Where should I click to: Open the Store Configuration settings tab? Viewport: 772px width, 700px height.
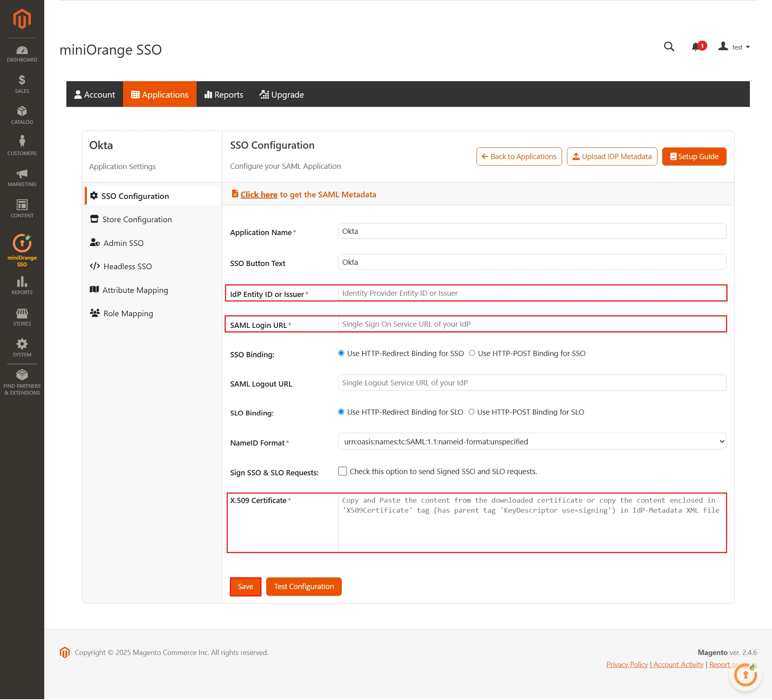(137, 219)
